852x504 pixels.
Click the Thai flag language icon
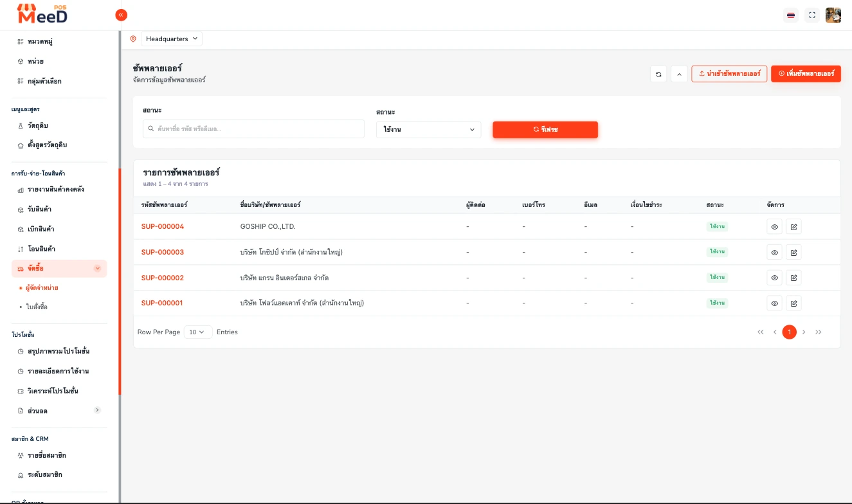click(x=790, y=15)
